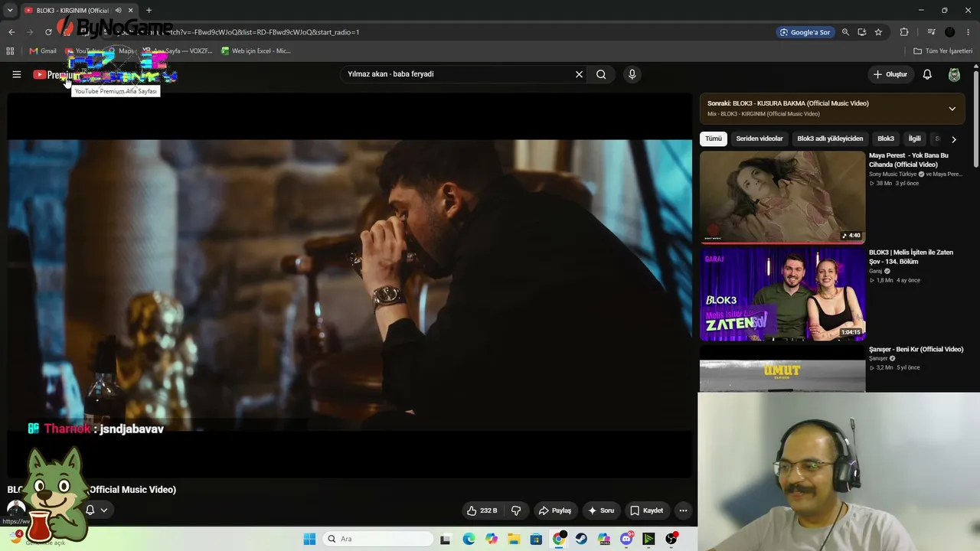Go back with the browser back arrow
The image size is (980, 551).
[x=11, y=32]
